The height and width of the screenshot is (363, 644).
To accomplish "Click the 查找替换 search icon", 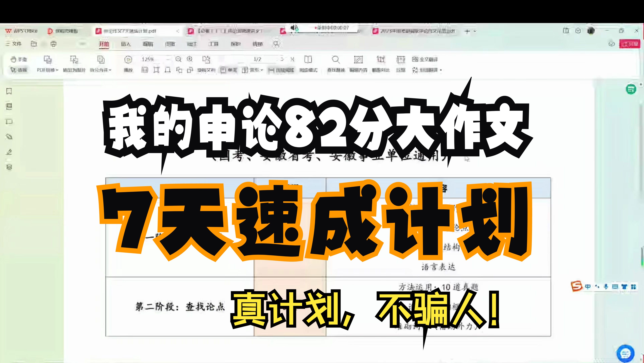I will (x=336, y=59).
